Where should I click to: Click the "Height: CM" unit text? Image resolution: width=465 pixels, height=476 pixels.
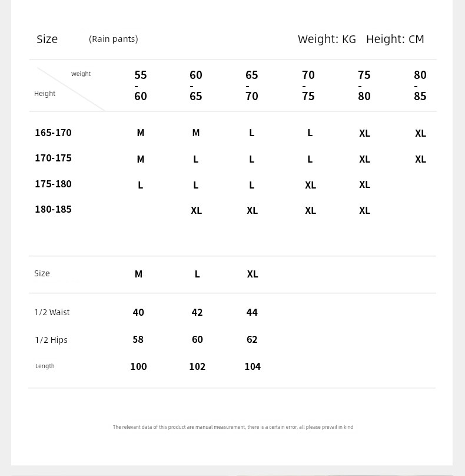coord(395,39)
